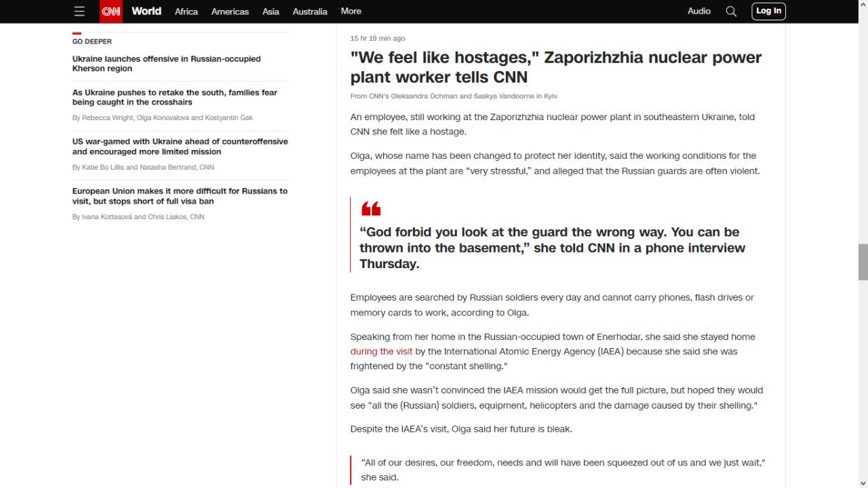Click the red quotation mark icon
The image size is (868, 488).
point(371,209)
